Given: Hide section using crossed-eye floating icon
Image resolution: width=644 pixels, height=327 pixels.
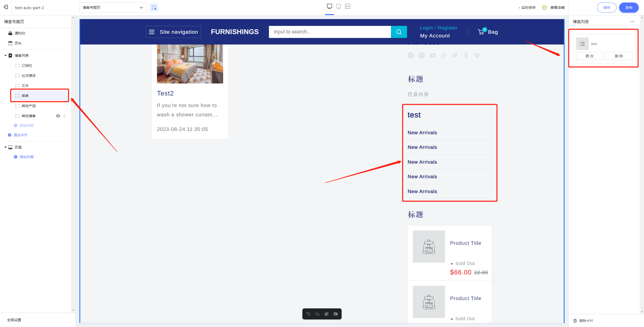Looking at the screenshot, I should (x=336, y=314).
